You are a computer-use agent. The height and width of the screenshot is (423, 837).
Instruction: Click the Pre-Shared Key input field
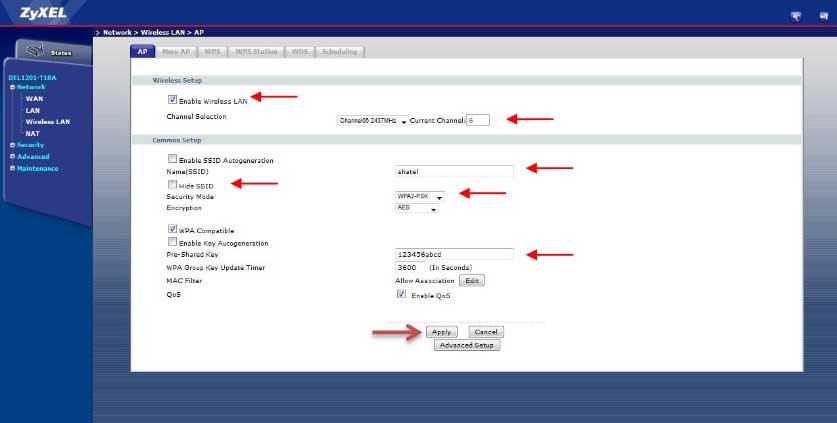454,254
